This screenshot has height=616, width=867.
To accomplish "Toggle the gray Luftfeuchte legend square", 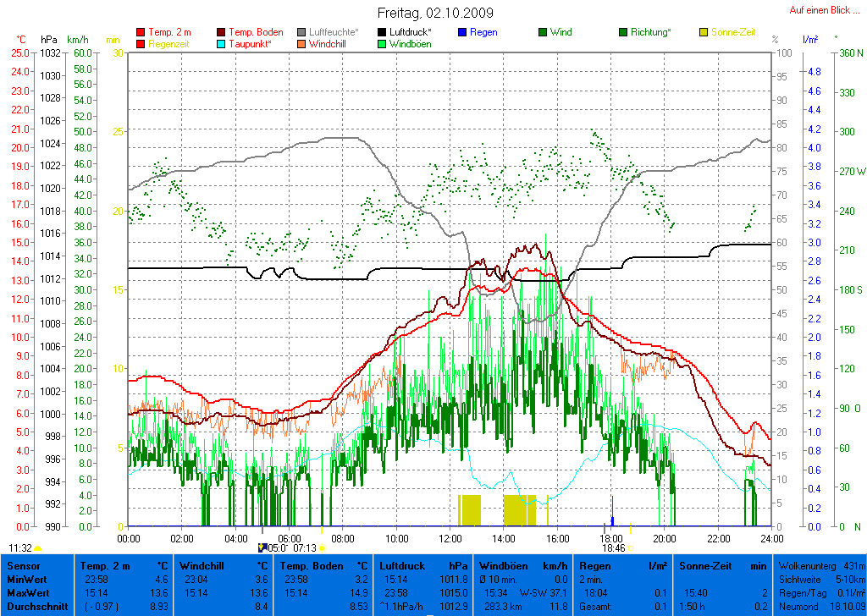I will click(x=302, y=32).
